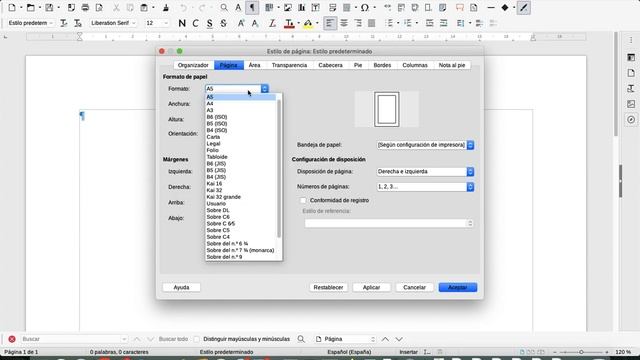Viewport: 640px width, 360px height.
Task: Click the highlight color icon
Action: tap(308, 23)
